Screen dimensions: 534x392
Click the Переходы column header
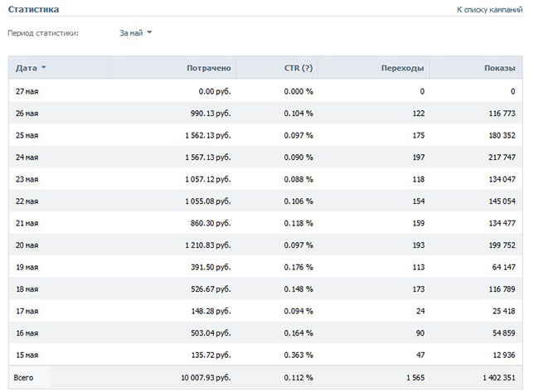(x=402, y=68)
